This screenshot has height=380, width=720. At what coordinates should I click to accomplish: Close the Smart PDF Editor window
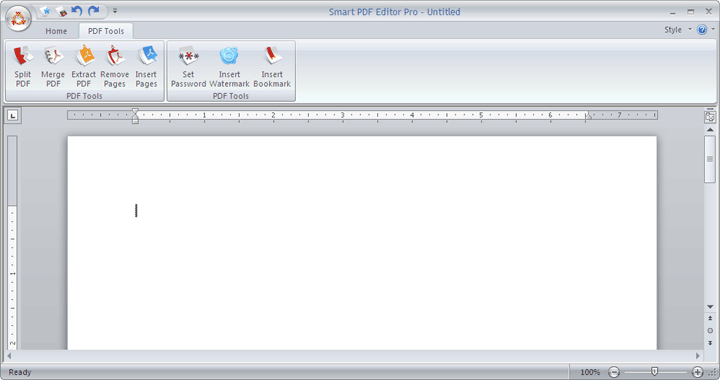(x=709, y=12)
